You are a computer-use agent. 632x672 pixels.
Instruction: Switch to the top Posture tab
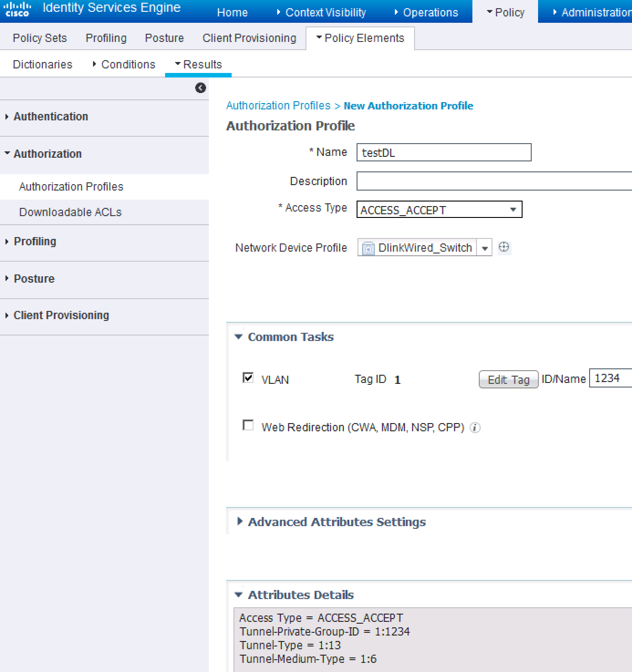point(164,38)
